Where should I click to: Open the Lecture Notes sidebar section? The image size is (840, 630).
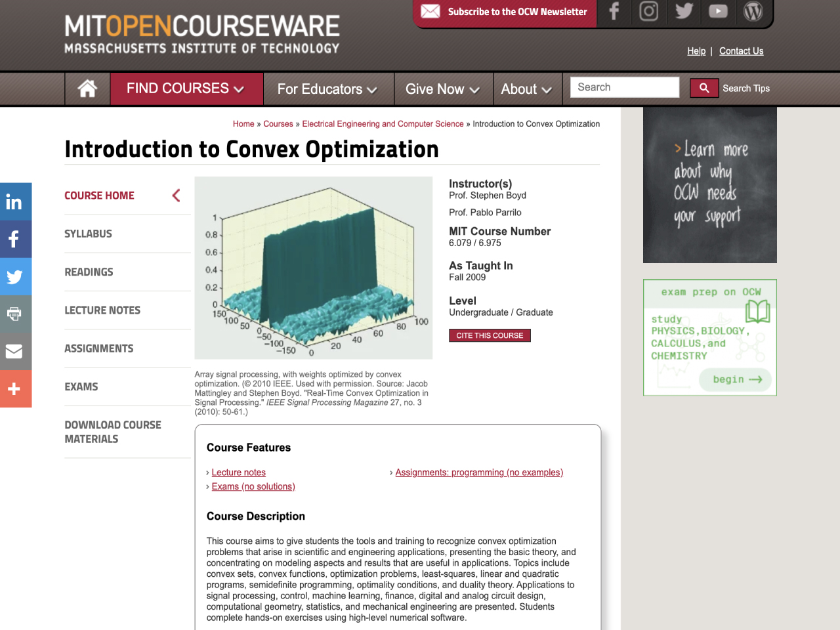(x=102, y=310)
